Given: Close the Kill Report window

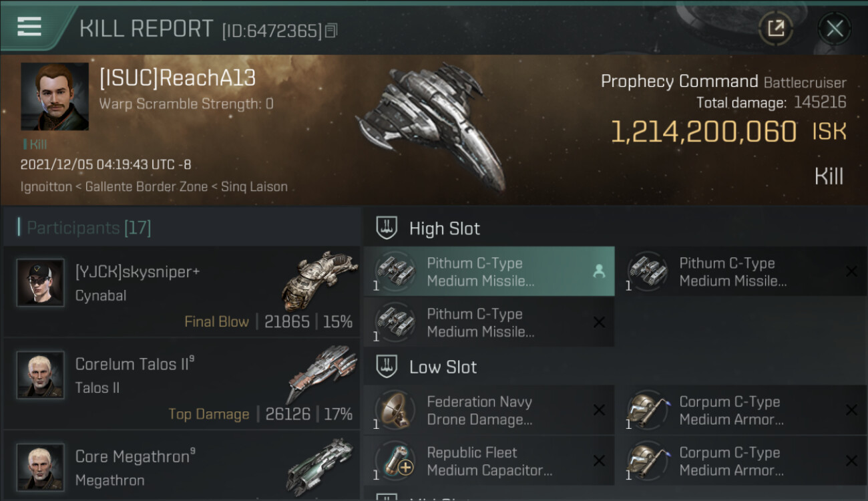Looking at the screenshot, I should tap(834, 28).
